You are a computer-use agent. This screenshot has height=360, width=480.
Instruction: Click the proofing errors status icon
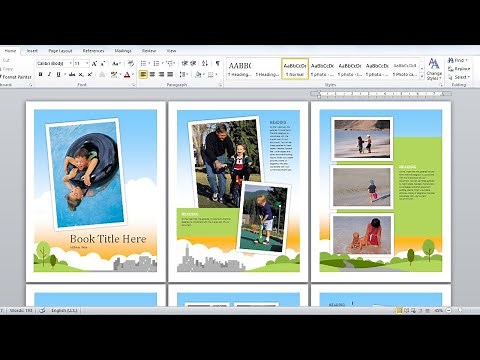(42, 310)
